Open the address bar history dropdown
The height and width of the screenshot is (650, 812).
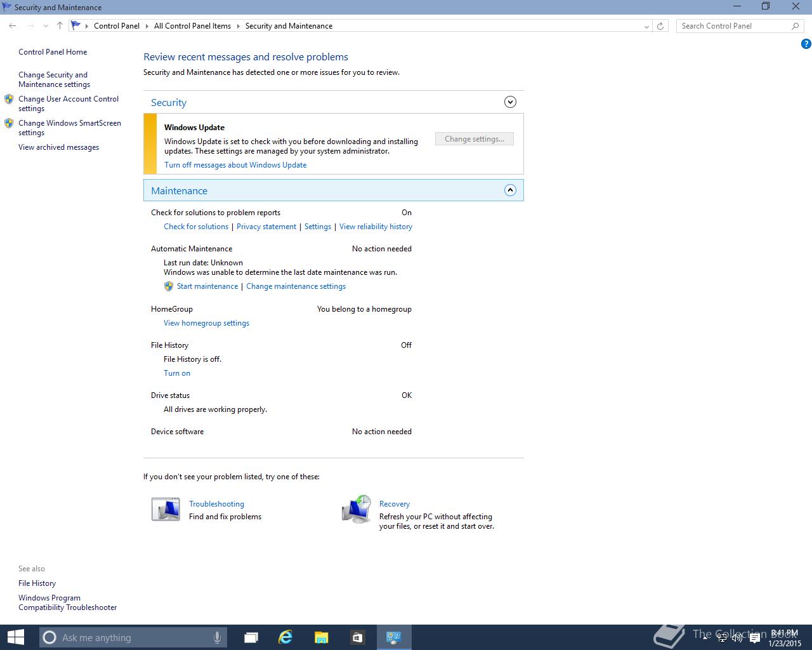click(x=646, y=26)
